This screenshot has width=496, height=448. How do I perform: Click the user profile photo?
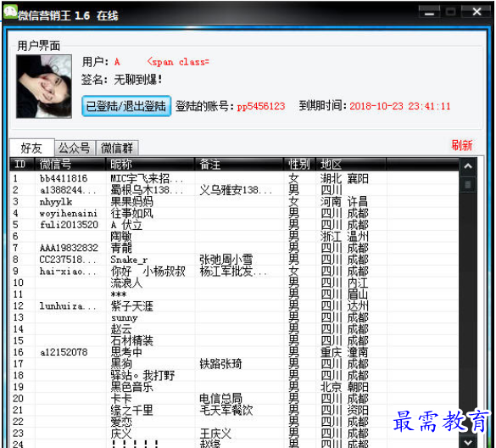[44, 86]
